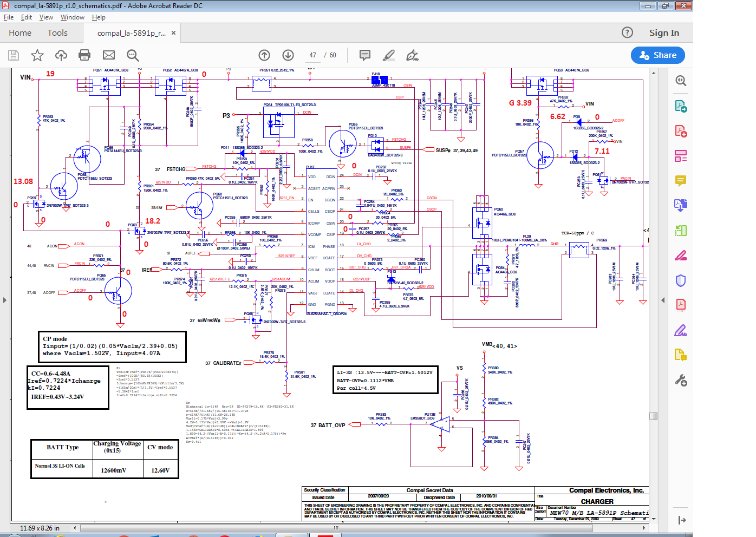Select the highlight text marker tool
This screenshot has height=537, width=756.
coord(389,55)
